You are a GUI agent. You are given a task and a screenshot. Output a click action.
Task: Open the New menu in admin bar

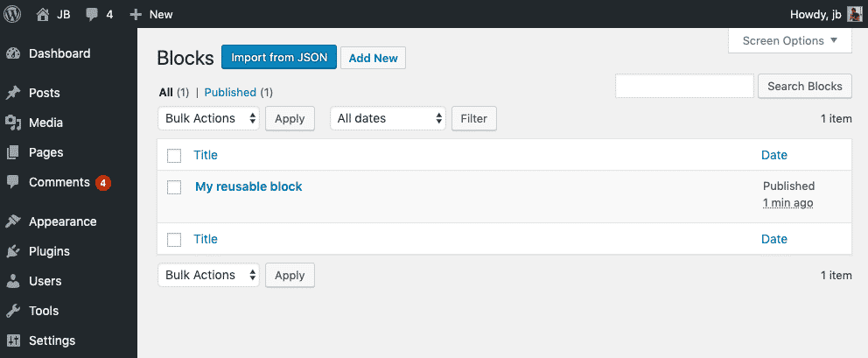point(161,14)
